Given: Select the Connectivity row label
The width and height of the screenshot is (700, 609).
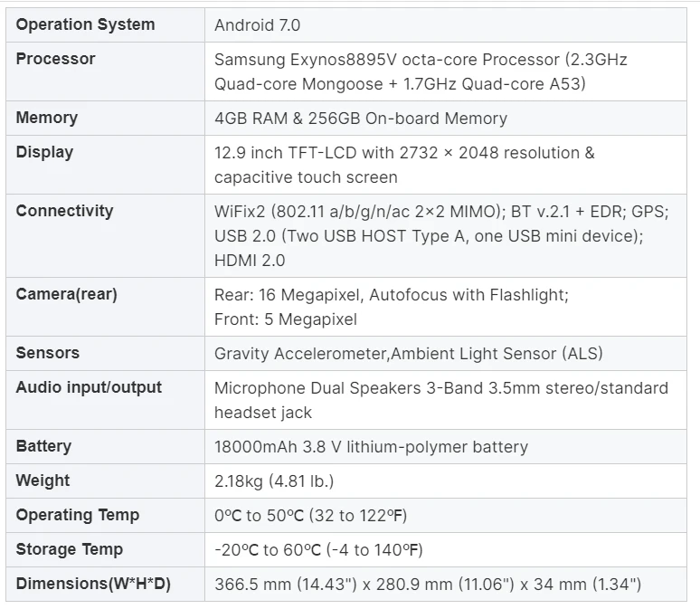Looking at the screenshot, I should pos(64,211).
